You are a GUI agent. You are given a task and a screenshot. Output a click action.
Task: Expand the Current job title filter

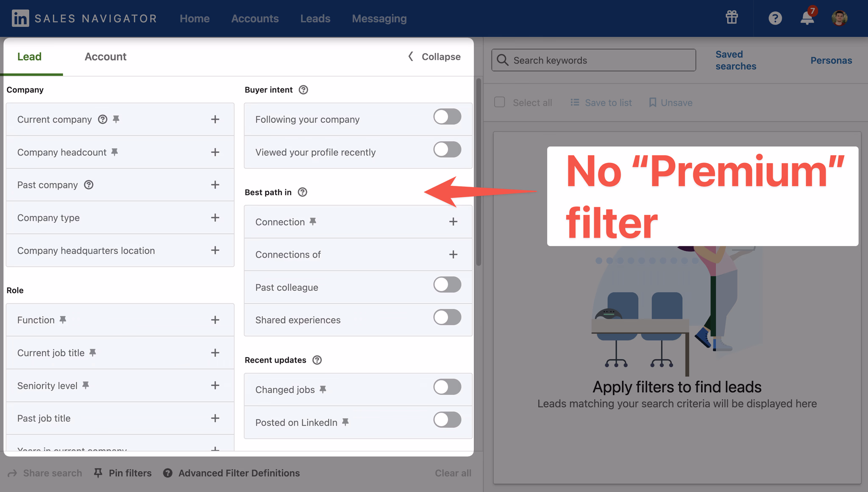(215, 352)
